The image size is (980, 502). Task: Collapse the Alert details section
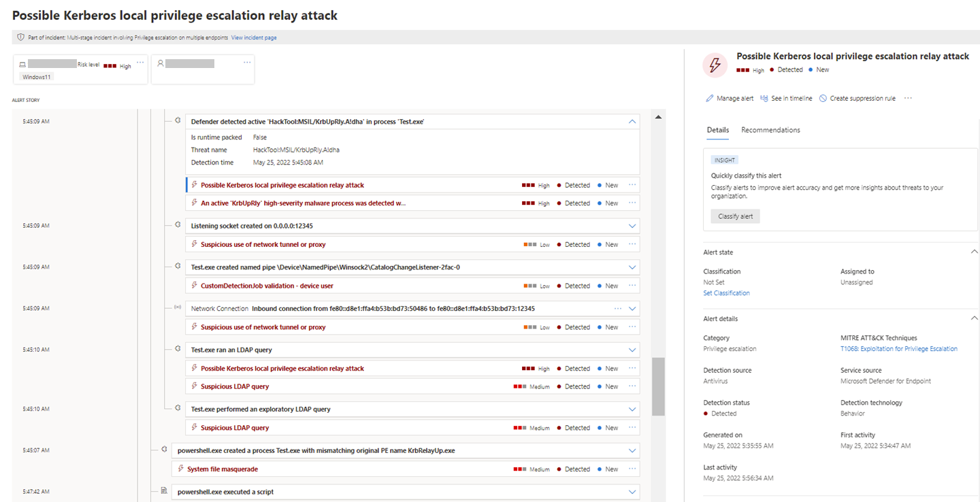click(x=975, y=318)
